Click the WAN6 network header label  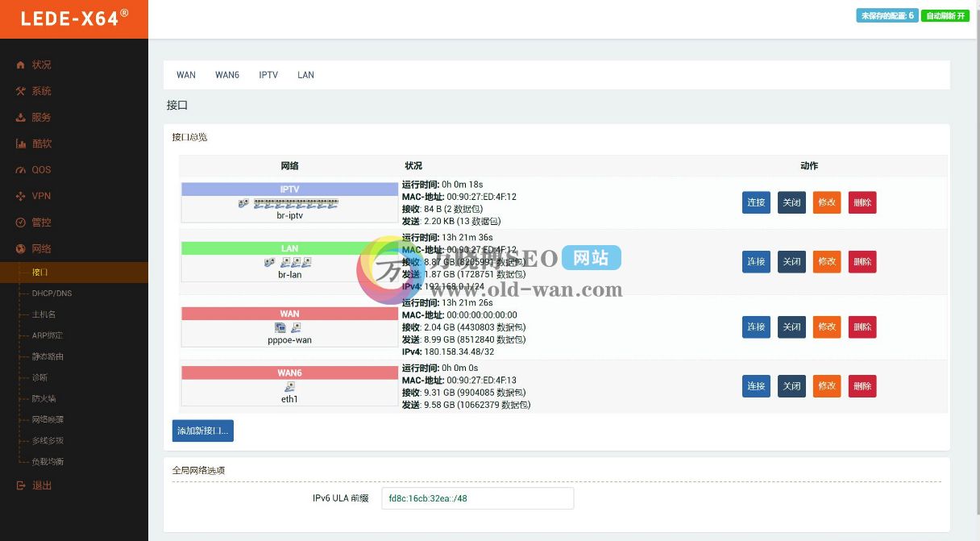point(289,373)
